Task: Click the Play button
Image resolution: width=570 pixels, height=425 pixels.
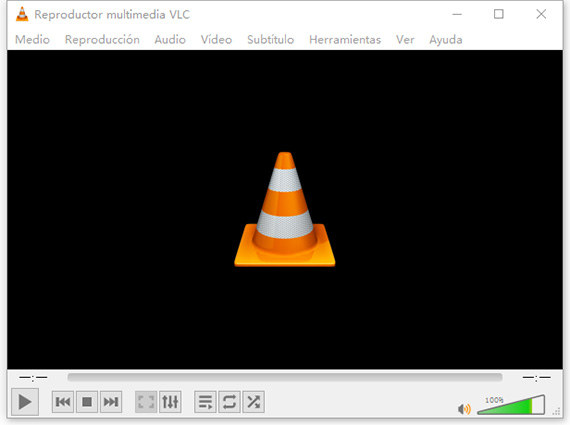Action: pos(25,402)
